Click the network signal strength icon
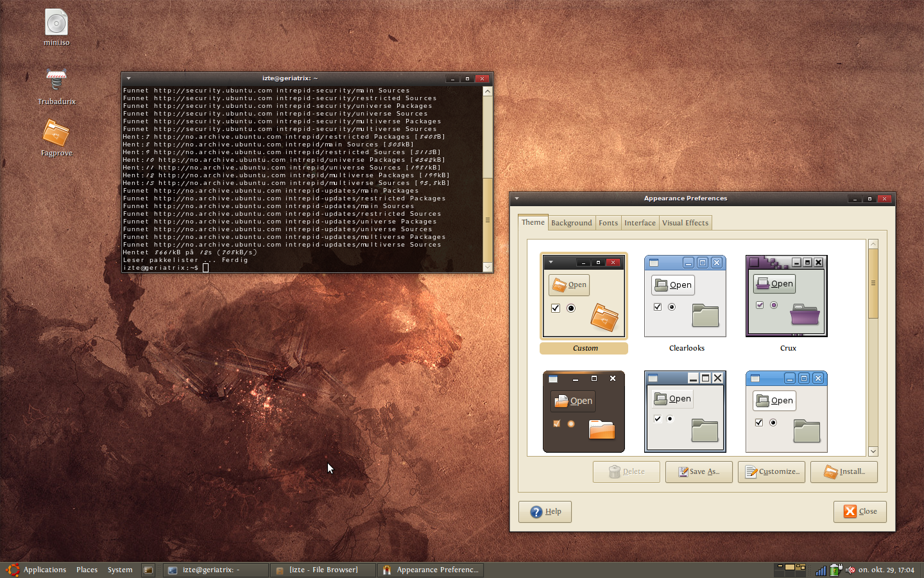Screen dimensions: 924x578 [821, 570]
